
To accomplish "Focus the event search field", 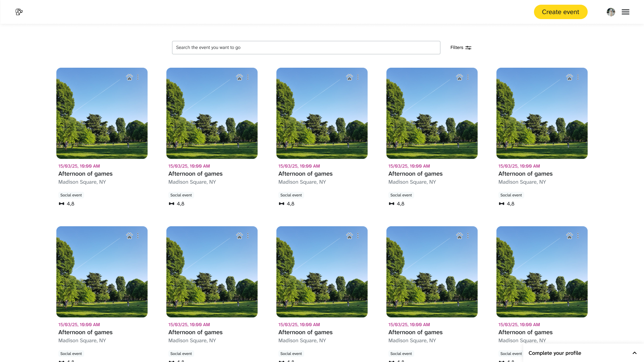I will (x=306, y=48).
